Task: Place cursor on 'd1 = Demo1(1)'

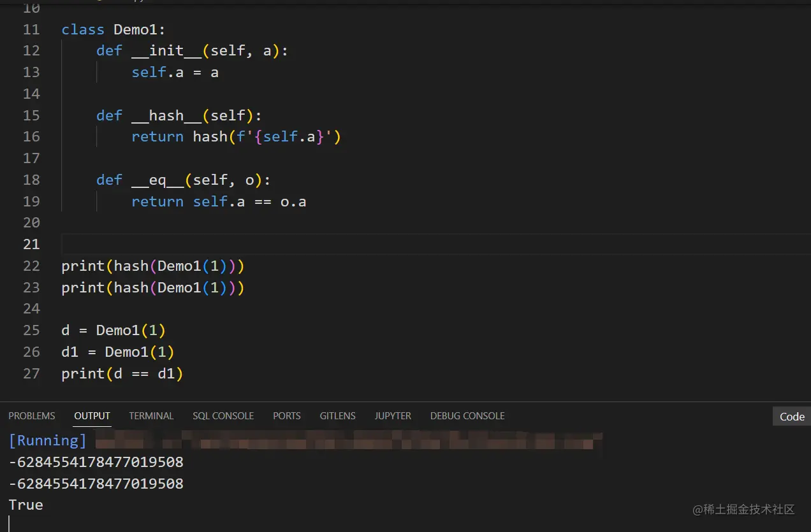Action: point(118,352)
